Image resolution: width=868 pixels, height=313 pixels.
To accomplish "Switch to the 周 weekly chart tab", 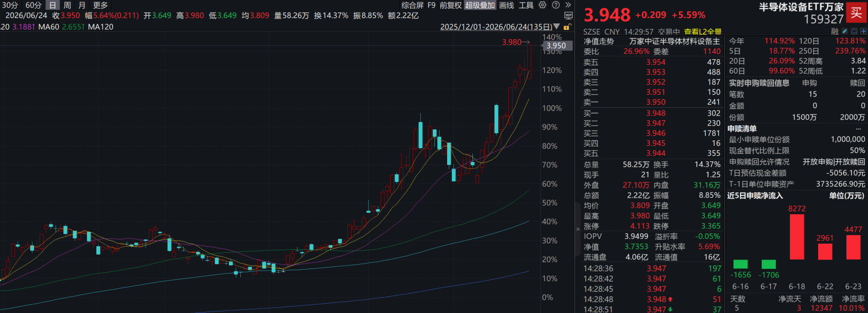I will click(x=67, y=5).
